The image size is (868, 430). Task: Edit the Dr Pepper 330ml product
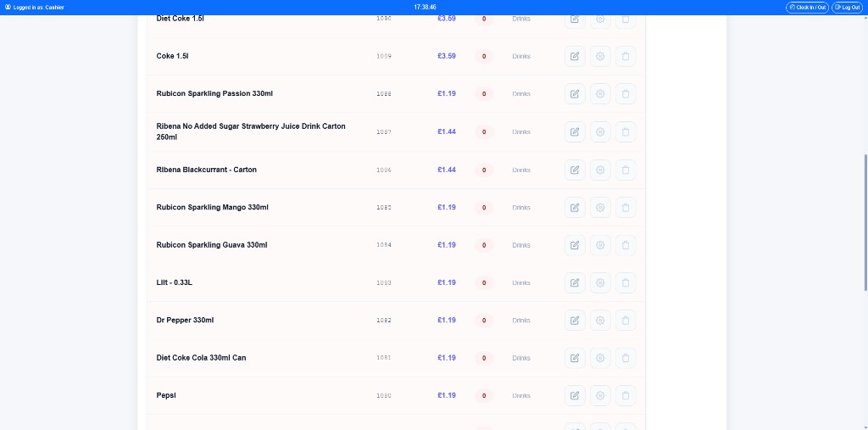[575, 321]
